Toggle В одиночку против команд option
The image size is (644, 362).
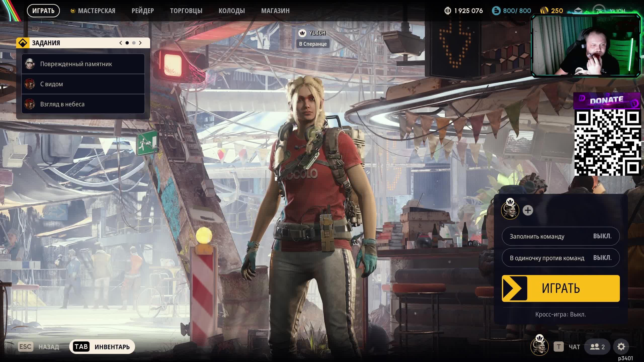click(560, 258)
